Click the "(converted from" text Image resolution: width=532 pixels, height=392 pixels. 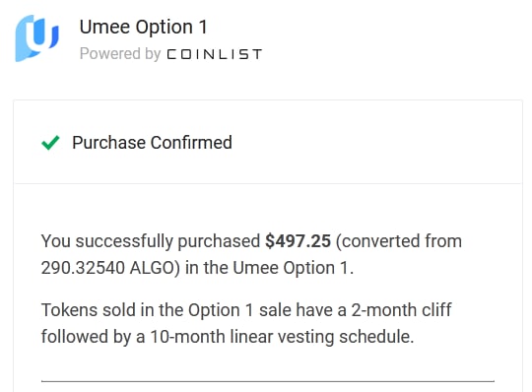(x=399, y=241)
